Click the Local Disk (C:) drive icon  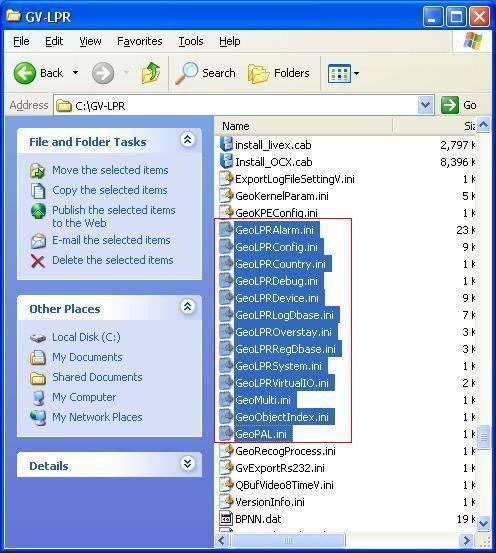(x=38, y=338)
